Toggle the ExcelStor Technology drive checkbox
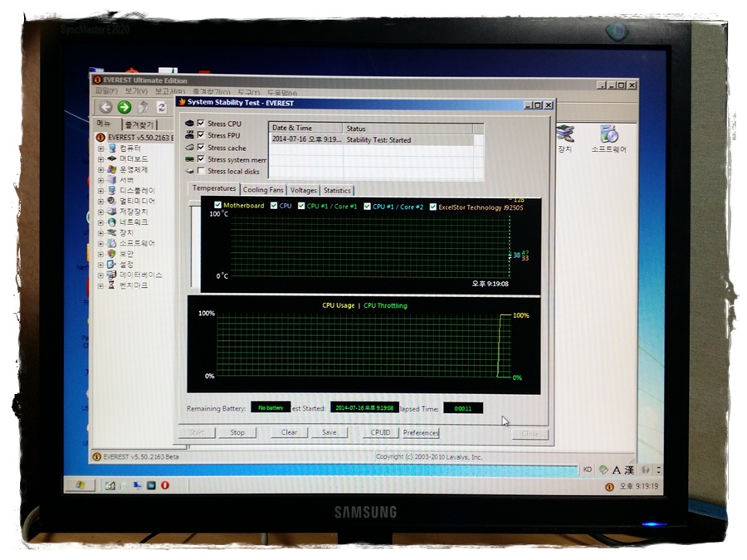Image resolution: width=747 pixels, height=560 pixels. coord(433,207)
